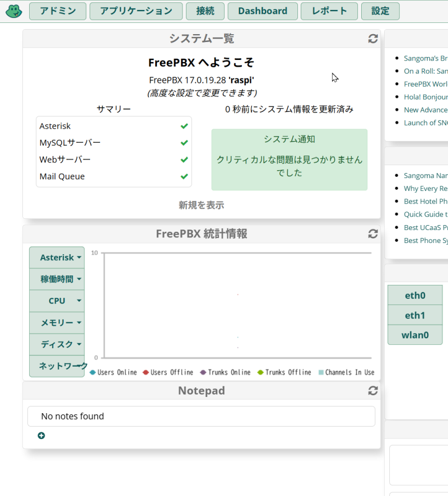
Task: Toggle Users Online legend series
Action: (x=113, y=372)
